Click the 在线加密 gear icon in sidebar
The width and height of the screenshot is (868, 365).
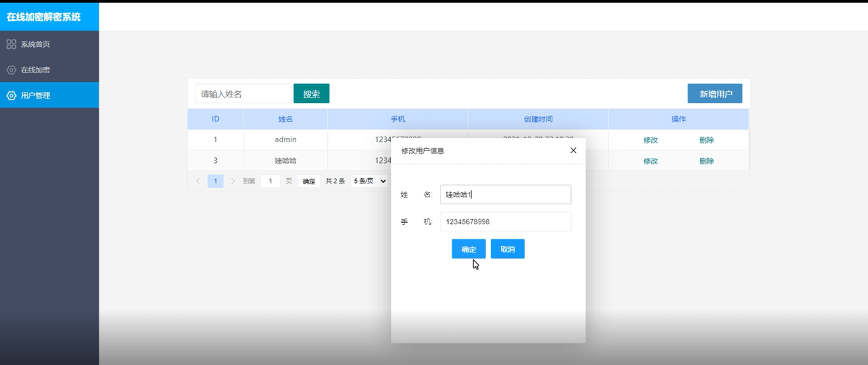point(11,70)
